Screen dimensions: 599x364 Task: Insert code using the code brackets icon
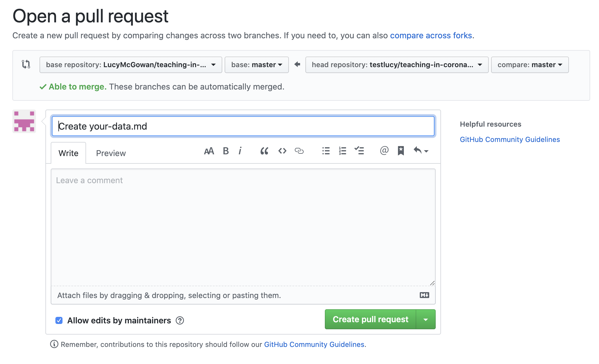coord(282,151)
